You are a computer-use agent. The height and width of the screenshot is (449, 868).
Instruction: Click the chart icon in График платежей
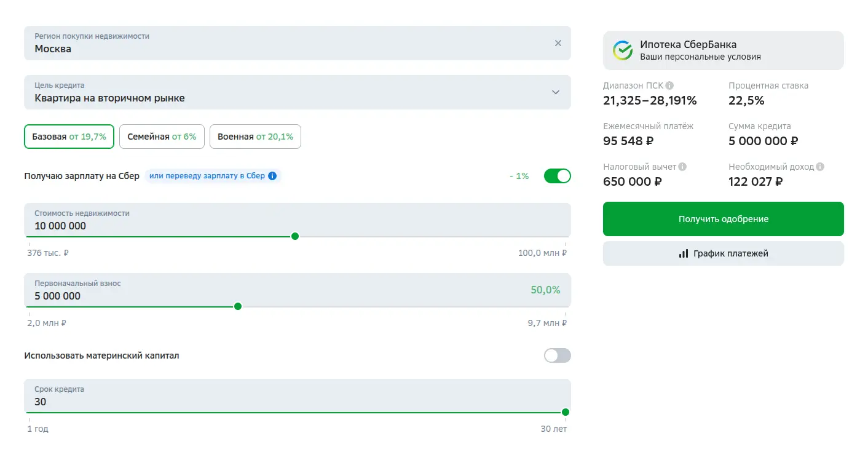(x=683, y=253)
